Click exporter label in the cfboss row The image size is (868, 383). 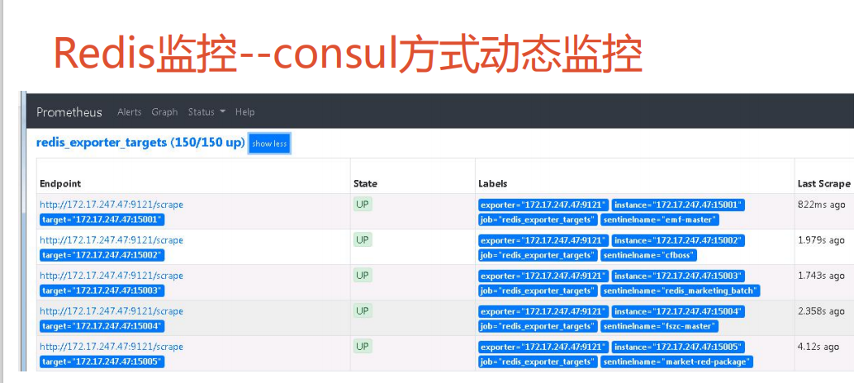click(x=543, y=240)
